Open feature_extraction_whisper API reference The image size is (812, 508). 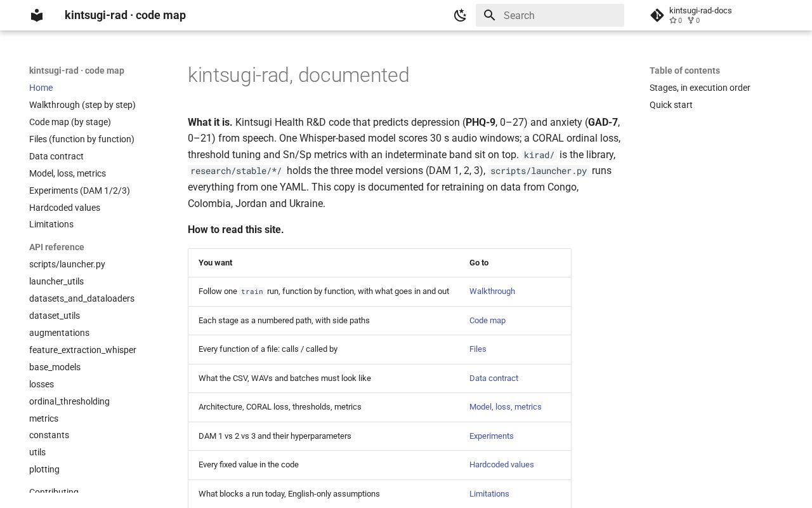pos(82,350)
